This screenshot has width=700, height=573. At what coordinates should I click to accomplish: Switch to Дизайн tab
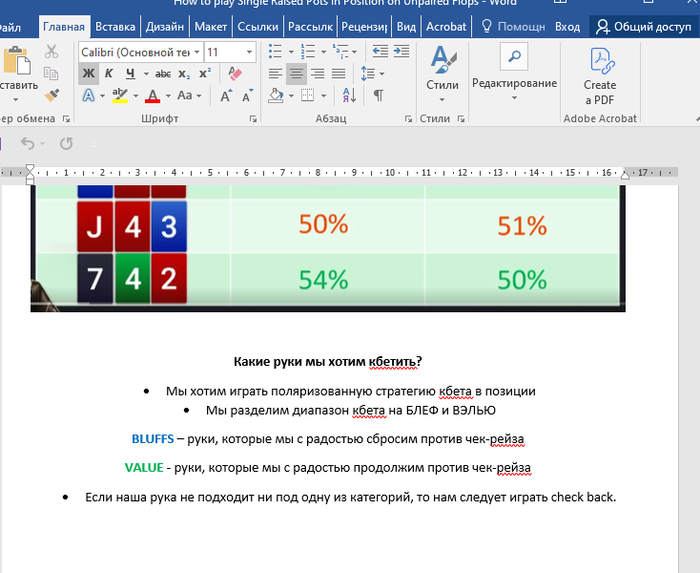(165, 27)
